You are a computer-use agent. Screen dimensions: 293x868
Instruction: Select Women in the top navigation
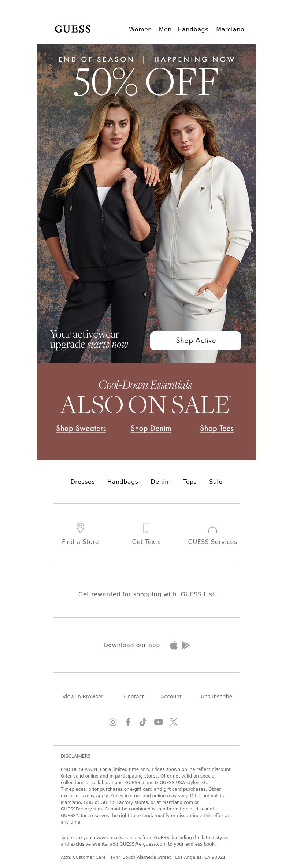point(140,29)
